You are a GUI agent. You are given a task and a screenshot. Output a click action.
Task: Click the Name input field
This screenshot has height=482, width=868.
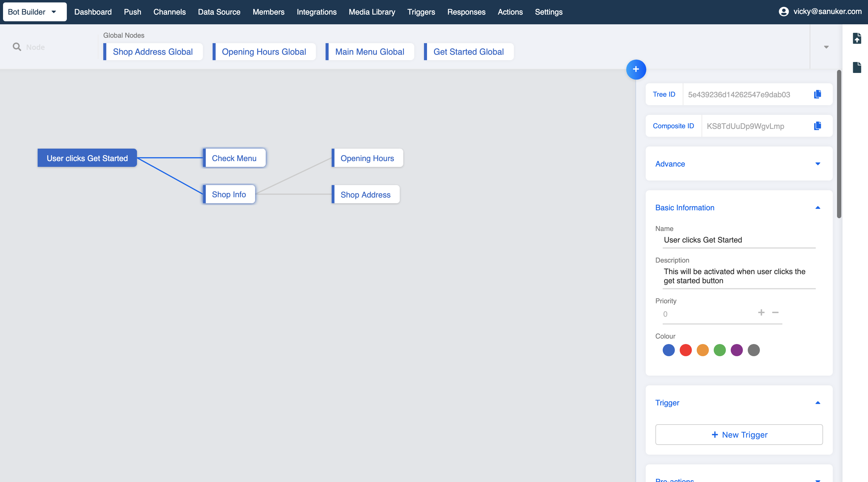click(x=739, y=240)
